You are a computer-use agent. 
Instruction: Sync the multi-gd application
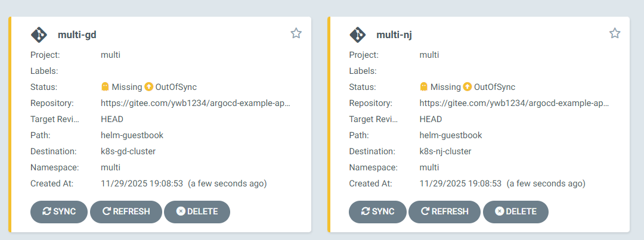(59, 211)
